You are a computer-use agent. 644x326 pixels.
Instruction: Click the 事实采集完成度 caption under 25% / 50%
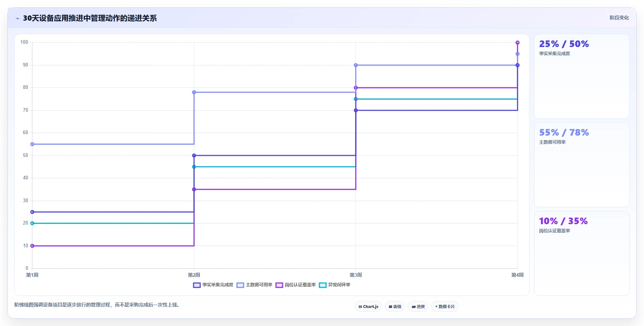[x=555, y=54]
